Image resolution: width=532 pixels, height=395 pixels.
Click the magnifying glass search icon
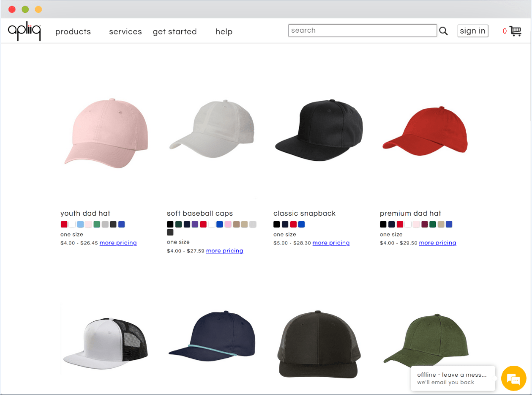pos(443,31)
